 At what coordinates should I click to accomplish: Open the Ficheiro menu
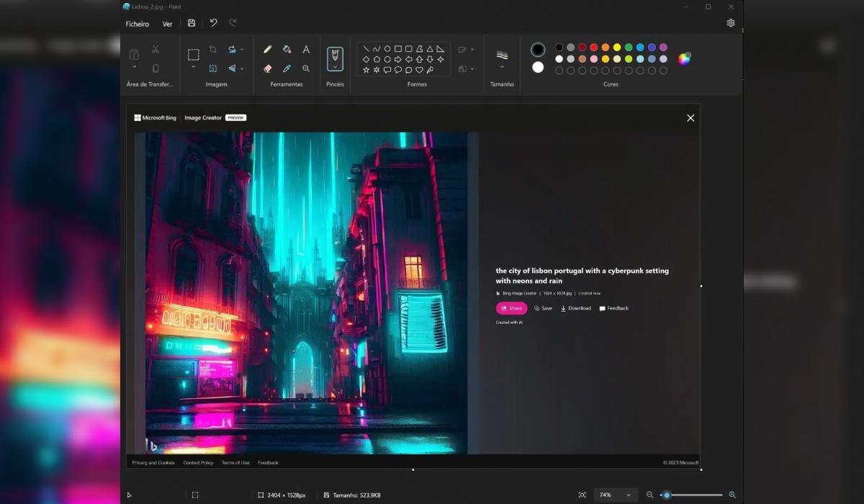pyautogui.click(x=137, y=24)
